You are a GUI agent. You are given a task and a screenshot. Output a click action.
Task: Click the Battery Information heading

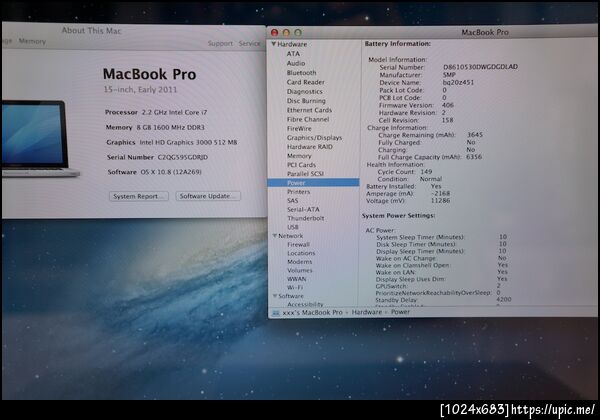398,44
